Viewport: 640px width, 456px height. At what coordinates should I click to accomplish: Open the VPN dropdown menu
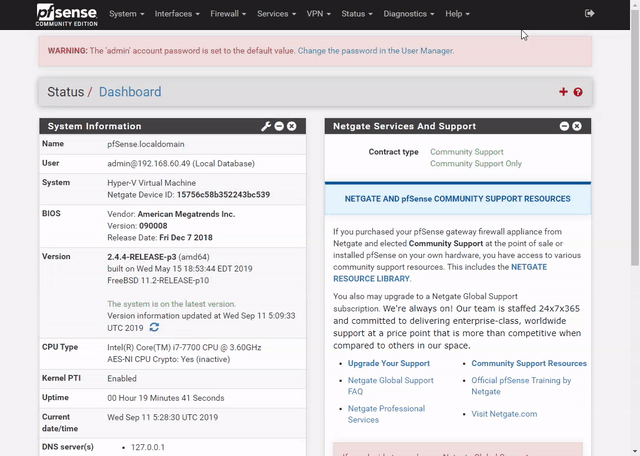pyautogui.click(x=318, y=14)
